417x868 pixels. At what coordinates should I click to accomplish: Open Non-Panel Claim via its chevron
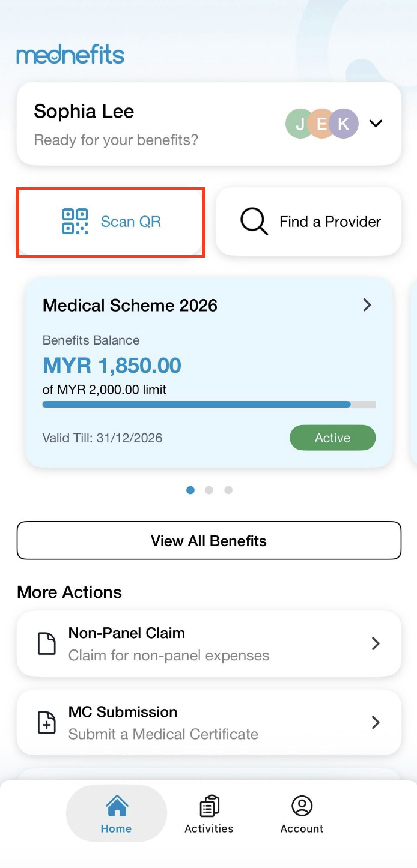(x=376, y=644)
